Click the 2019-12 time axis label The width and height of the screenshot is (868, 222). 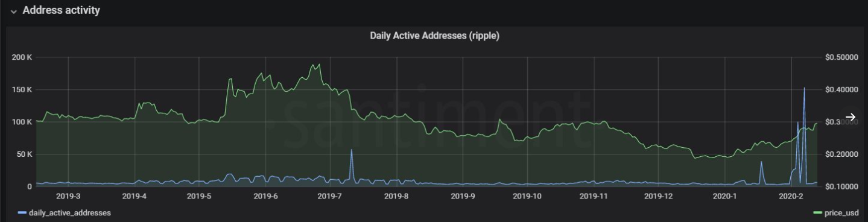[x=658, y=196]
